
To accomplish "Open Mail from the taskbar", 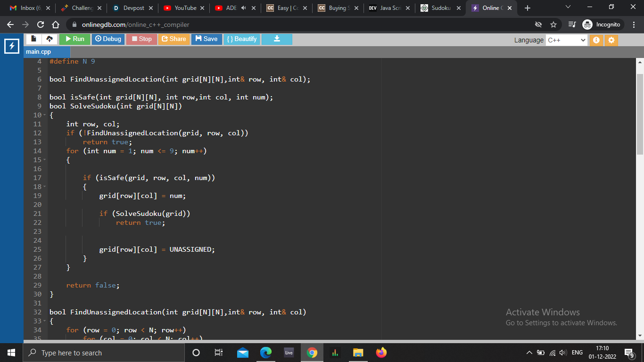I will pyautogui.click(x=243, y=352).
